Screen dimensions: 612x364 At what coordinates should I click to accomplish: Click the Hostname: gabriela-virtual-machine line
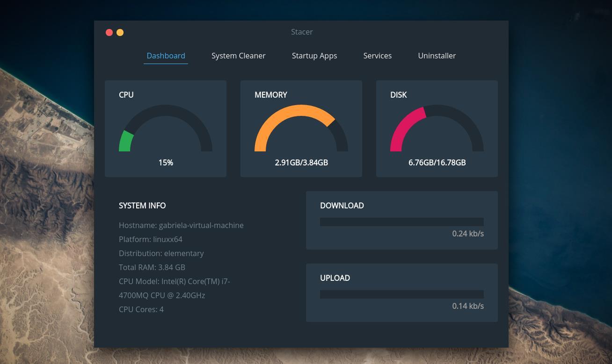[x=181, y=225]
